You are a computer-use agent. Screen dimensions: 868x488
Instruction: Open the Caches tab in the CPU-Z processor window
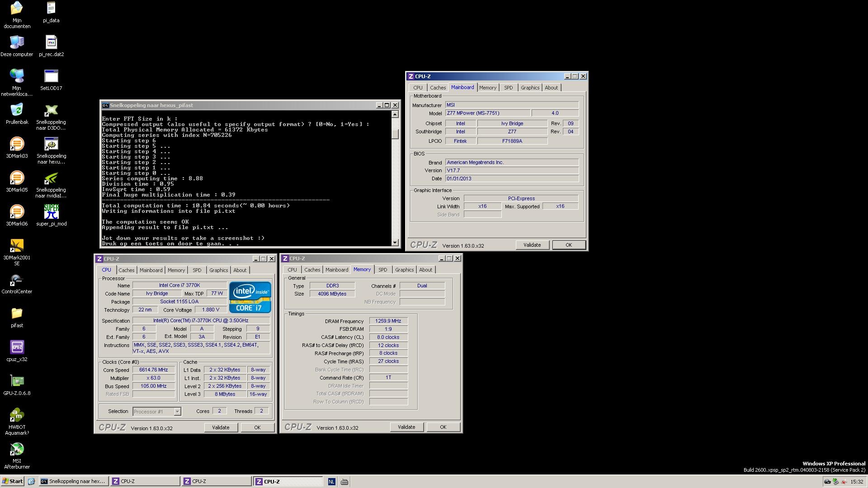[x=127, y=270]
